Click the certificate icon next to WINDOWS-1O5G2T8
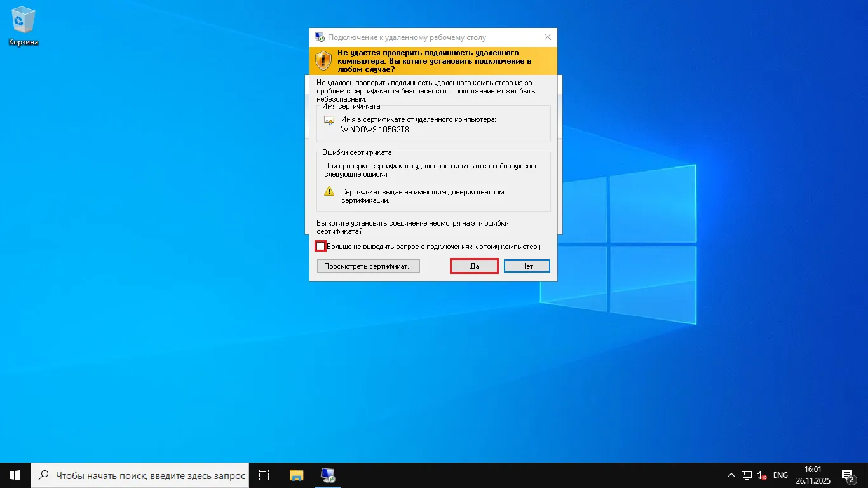Screen dimensions: 868x488 coord(329,120)
